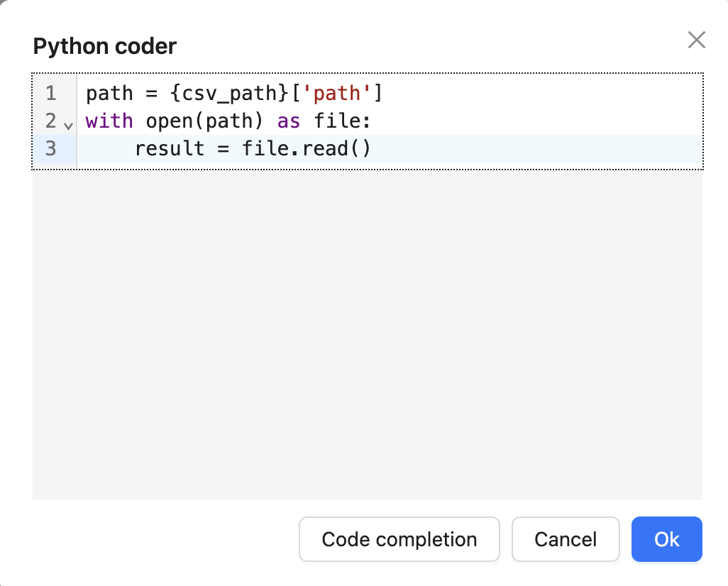The height and width of the screenshot is (586, 728).
Task: Click the 'path' string literal in line 1
Action: click(336, 94)
